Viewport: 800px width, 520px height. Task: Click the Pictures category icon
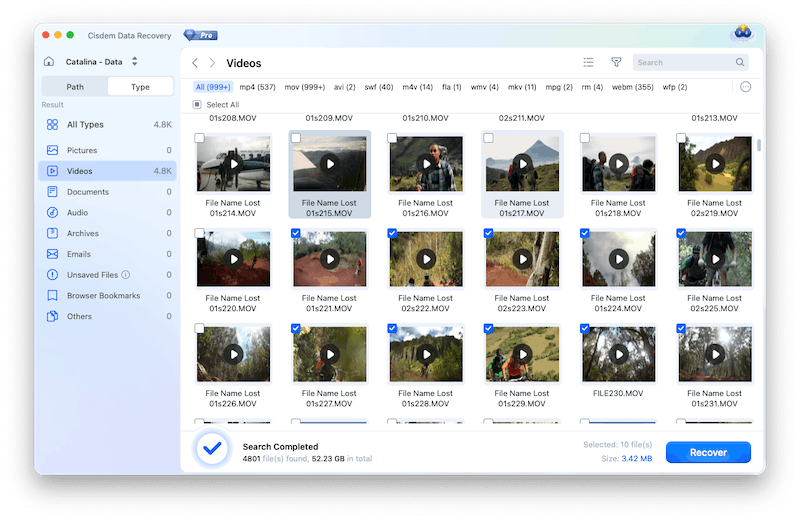click(x=52, y=150)
